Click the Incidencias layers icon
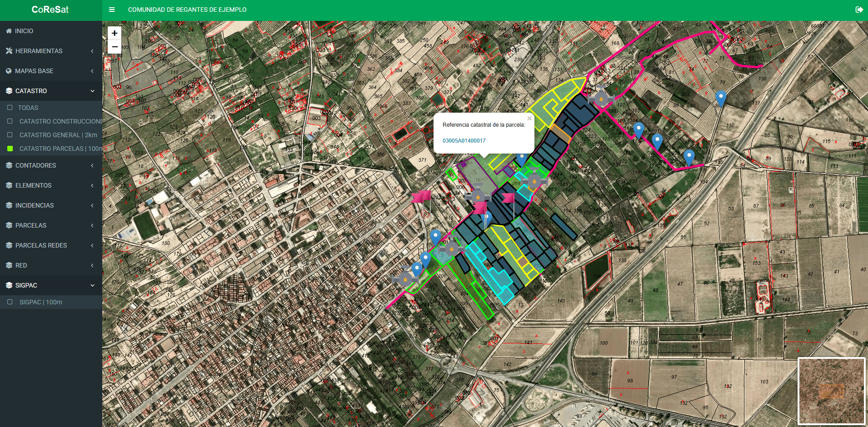Viewport: 868px width, 427px height. [x=9, y=205]
